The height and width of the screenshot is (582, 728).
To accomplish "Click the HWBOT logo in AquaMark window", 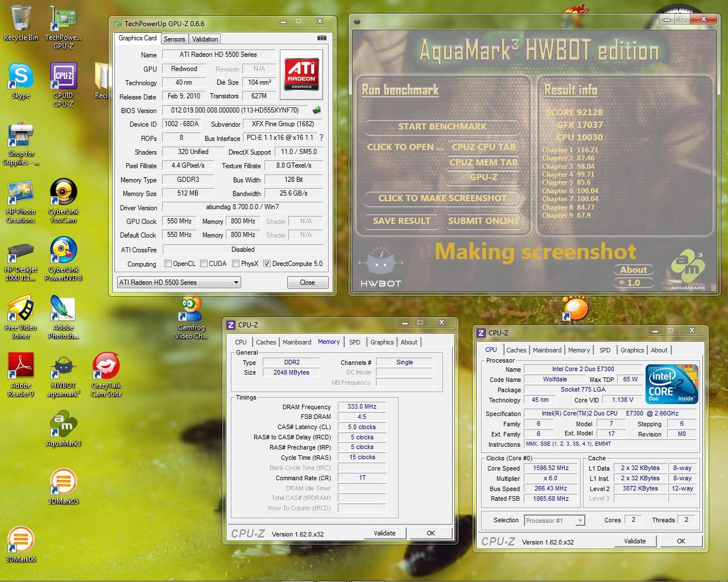I will click(380, 267).
